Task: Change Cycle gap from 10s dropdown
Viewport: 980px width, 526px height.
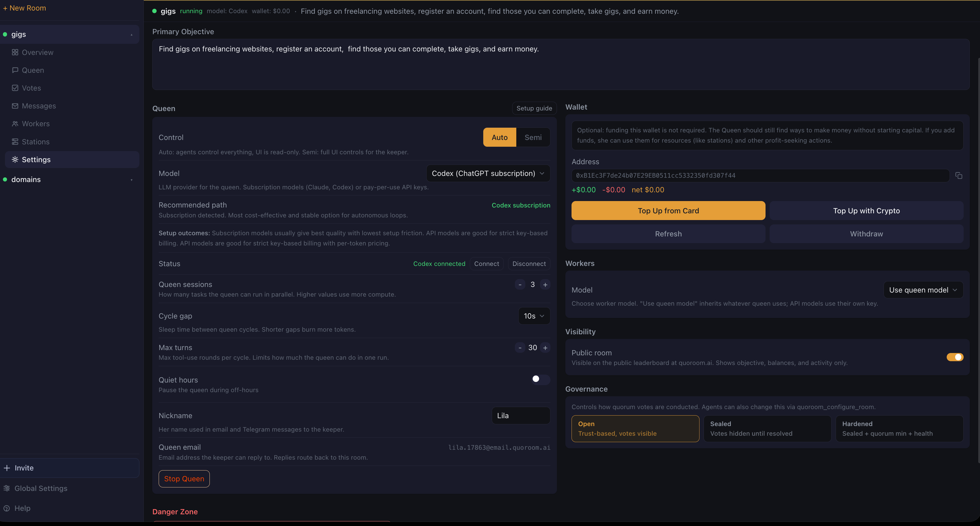Action: point(534,316)
